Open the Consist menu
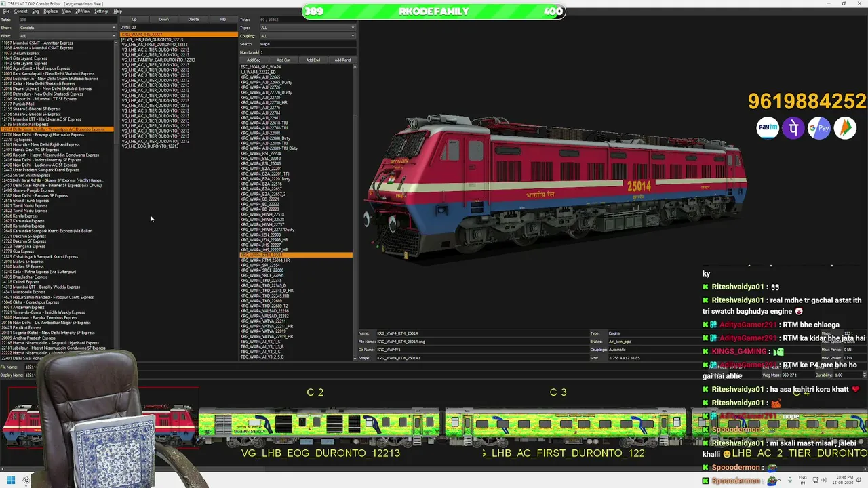 [20, 12]
